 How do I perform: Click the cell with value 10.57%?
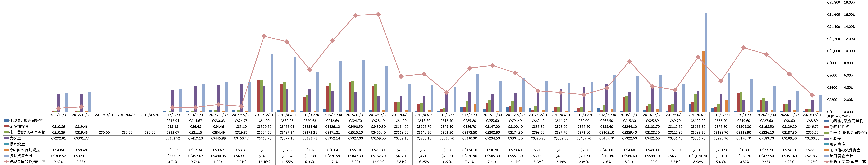(x=744, y=162)
